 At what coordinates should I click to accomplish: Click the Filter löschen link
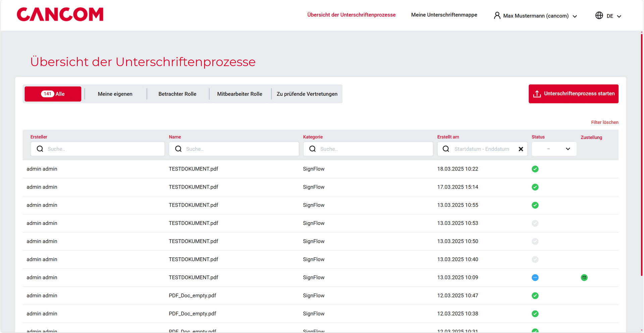(604, 122)
